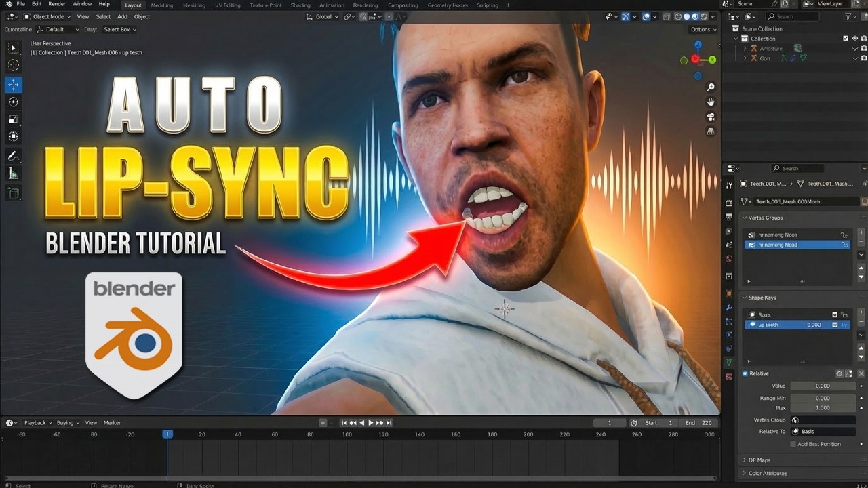Viewport: 868px width, 488px height.
Task: Activate the Scale tool
Action: coord(14,119)
